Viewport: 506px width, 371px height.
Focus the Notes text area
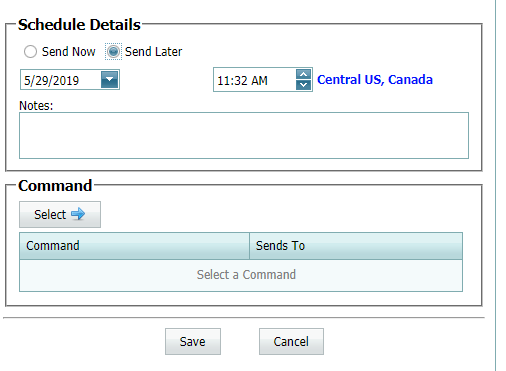tap(244, 135)
